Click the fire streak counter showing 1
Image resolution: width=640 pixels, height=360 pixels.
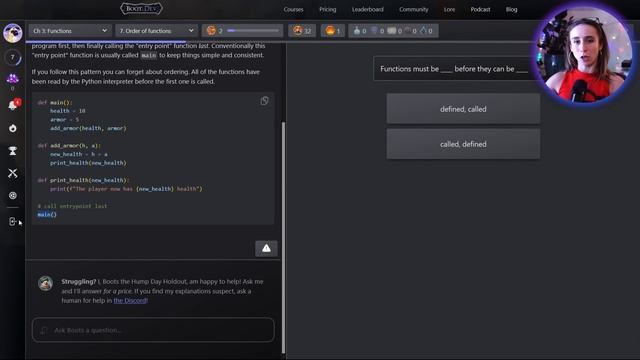point(333,31)
